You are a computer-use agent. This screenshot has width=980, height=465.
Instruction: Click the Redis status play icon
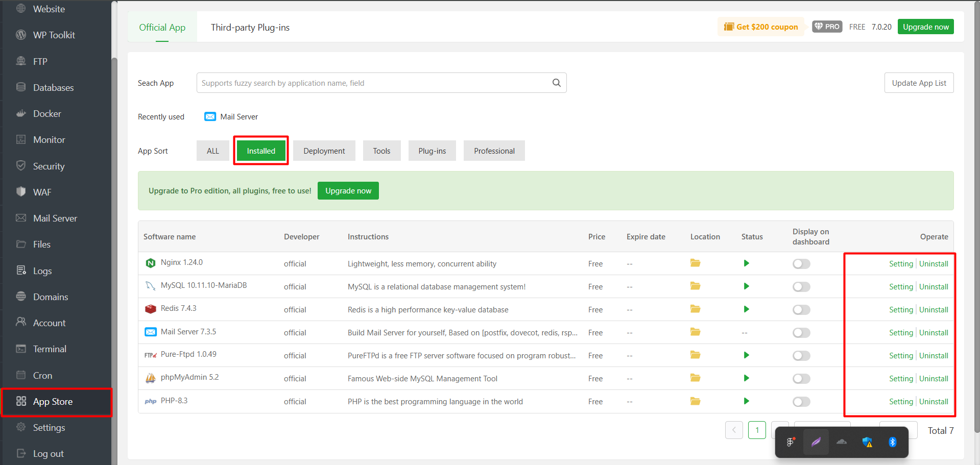(x=746, y=309)
